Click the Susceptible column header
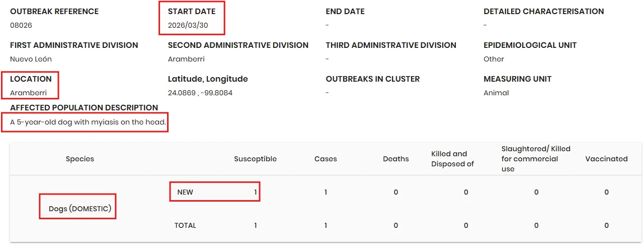This screenshot has width=644, height=246. pyautogui.click(x=255, y=159)
